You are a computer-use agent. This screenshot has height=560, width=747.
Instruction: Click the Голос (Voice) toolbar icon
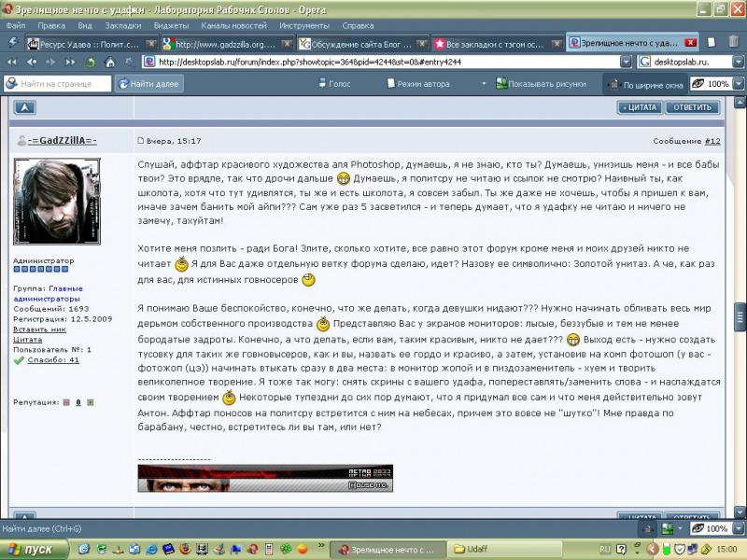(x=333, y=84)
